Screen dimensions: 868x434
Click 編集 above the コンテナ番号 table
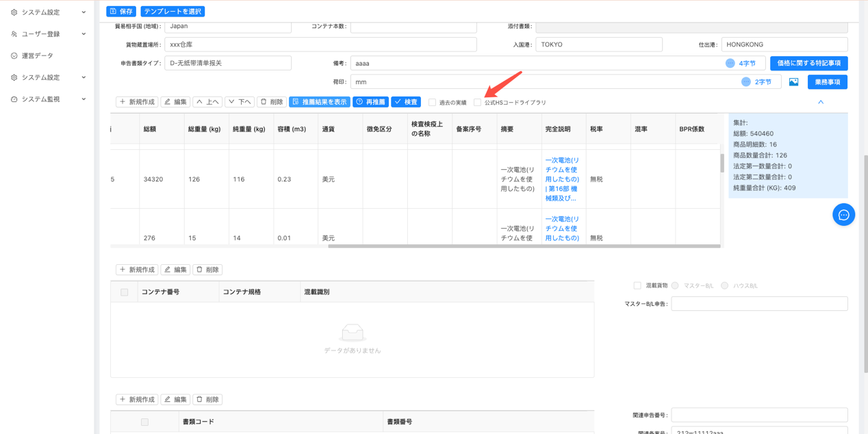point(176,270)
